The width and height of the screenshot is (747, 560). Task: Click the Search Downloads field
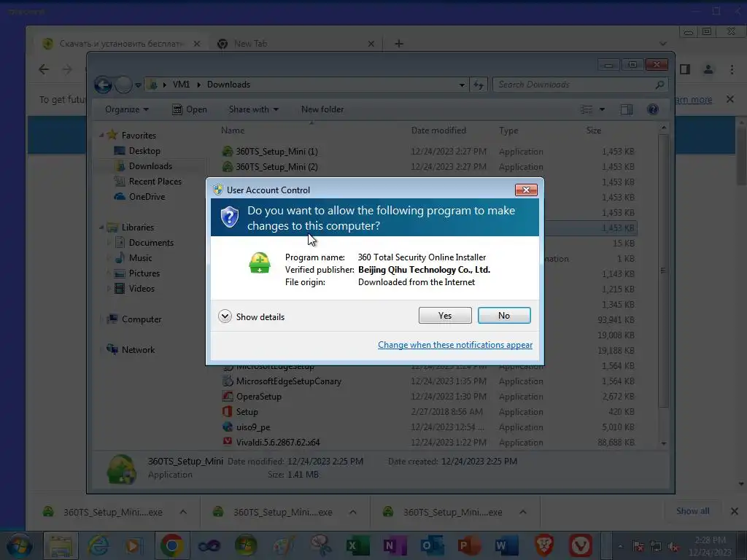point(580,85)
